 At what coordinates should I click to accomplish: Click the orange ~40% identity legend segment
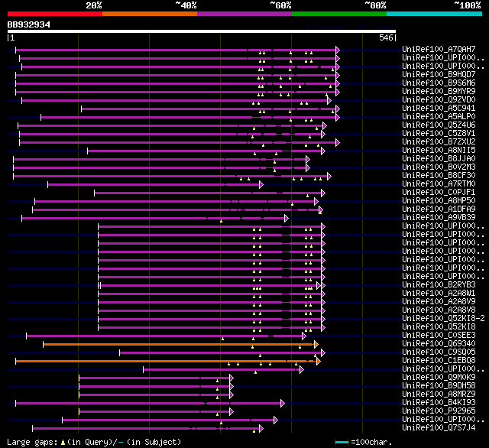[x=150, y=14]
